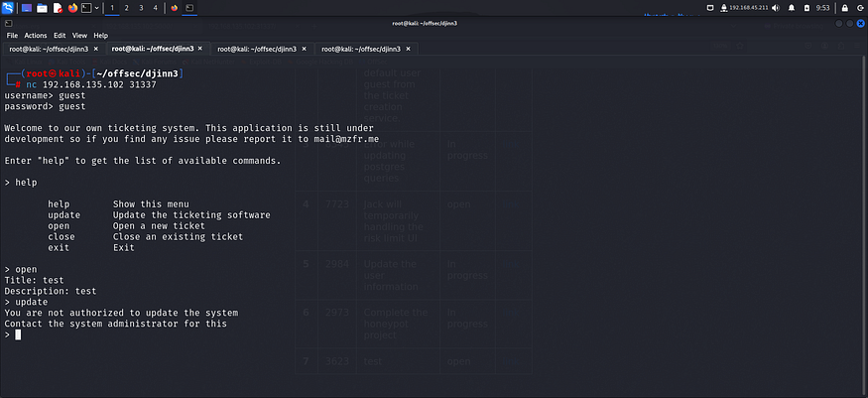Open the logout session icon
Viewport: 868px width, 398px height.
pos(860,8)
